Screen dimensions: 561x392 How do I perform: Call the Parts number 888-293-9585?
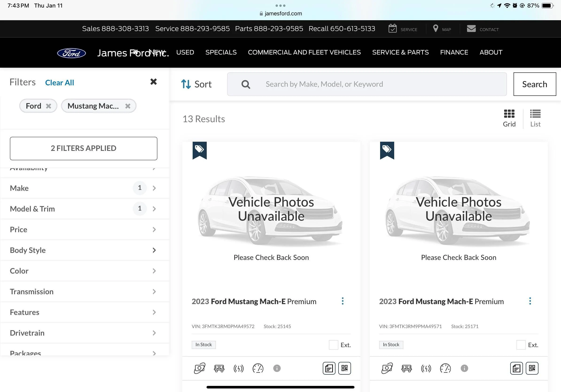[x=269, y=29]
